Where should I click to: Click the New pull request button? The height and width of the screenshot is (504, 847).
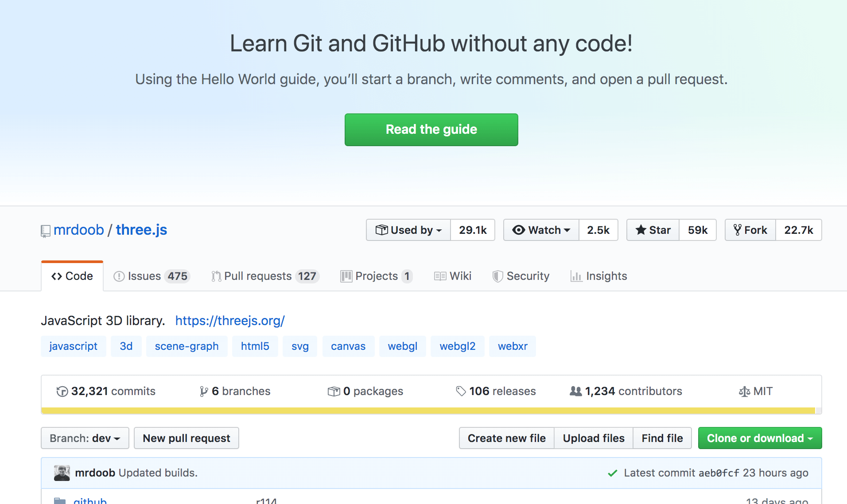coord(186,438)
